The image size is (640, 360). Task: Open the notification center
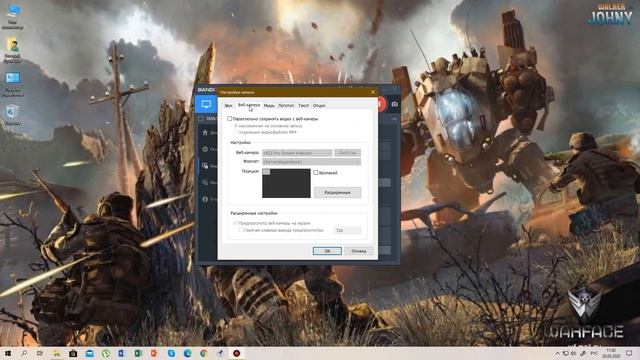click(x=629, y=353)
